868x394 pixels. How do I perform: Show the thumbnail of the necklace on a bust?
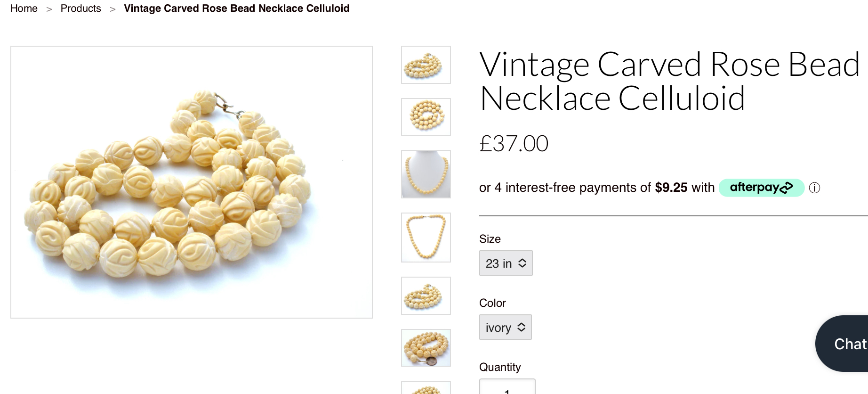click(x=426, y=174)
